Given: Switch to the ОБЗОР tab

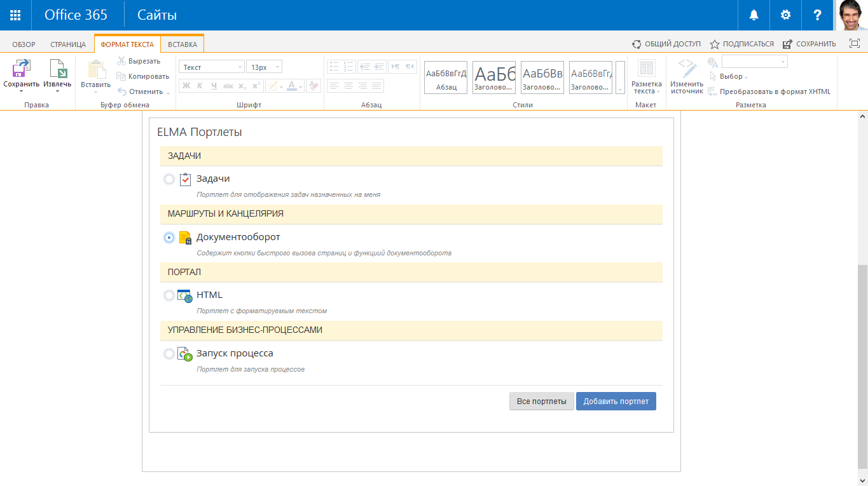Looking at the screenshot, I should coord(24,44).
